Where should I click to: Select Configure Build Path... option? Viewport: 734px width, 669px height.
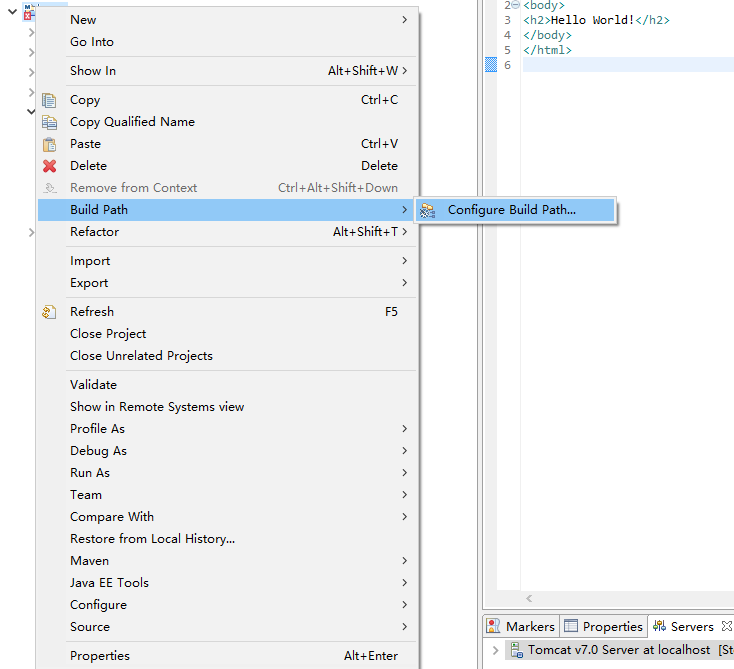(515, 210)
